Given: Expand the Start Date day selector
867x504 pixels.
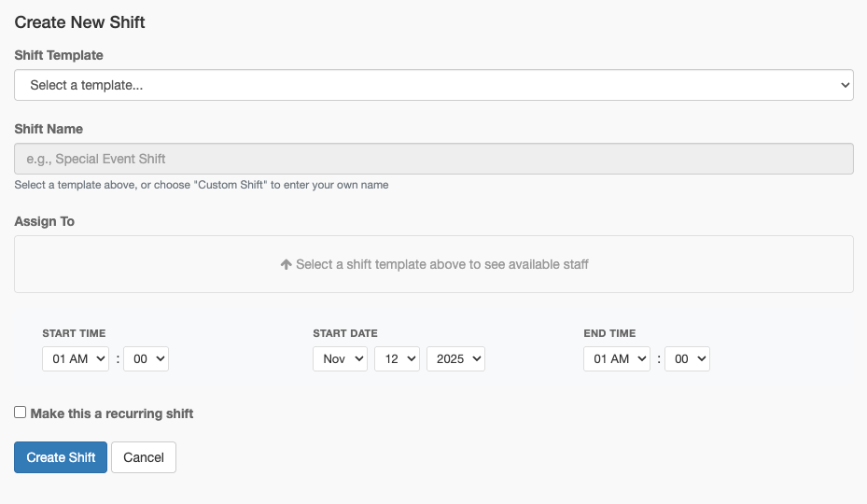Looking at the screenshot, I should (397, 358).
